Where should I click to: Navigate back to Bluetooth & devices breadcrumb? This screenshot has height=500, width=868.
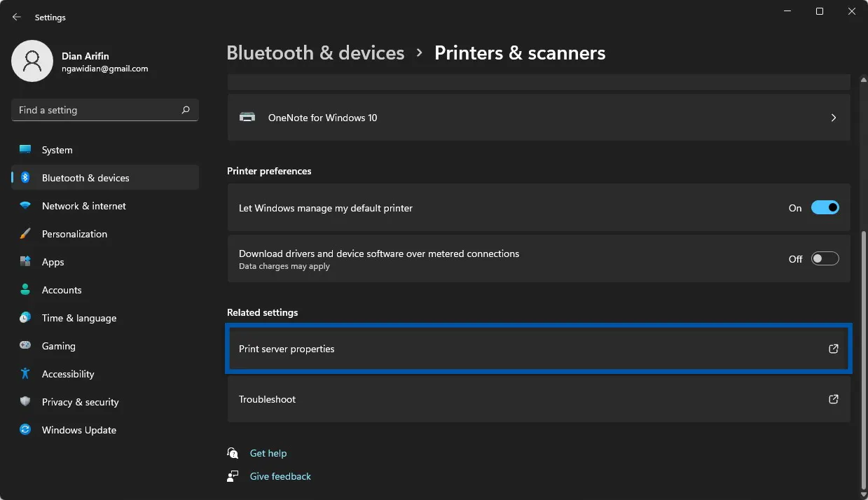tap(315, 53)
